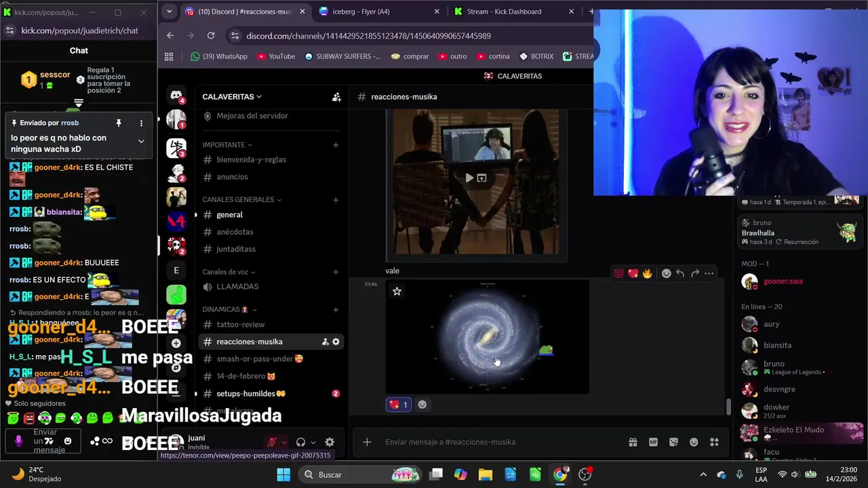Toggle Discord headphones deafen button
The image size is (868, 488).
(300, 442)
